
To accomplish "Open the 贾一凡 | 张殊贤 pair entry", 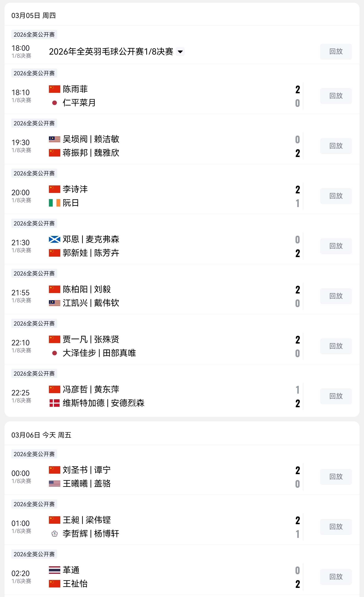I will click(91, 339).
